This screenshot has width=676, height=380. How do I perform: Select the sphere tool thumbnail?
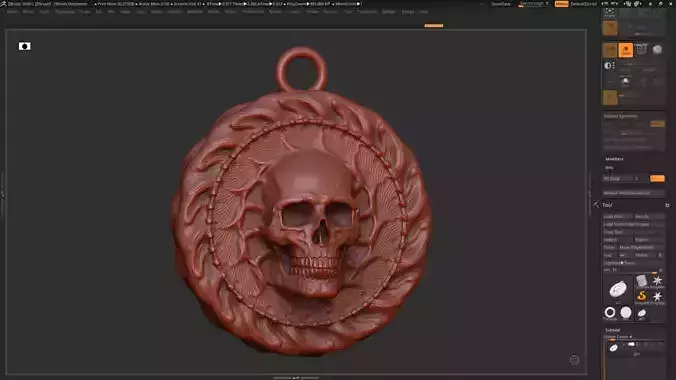[626, 313]
